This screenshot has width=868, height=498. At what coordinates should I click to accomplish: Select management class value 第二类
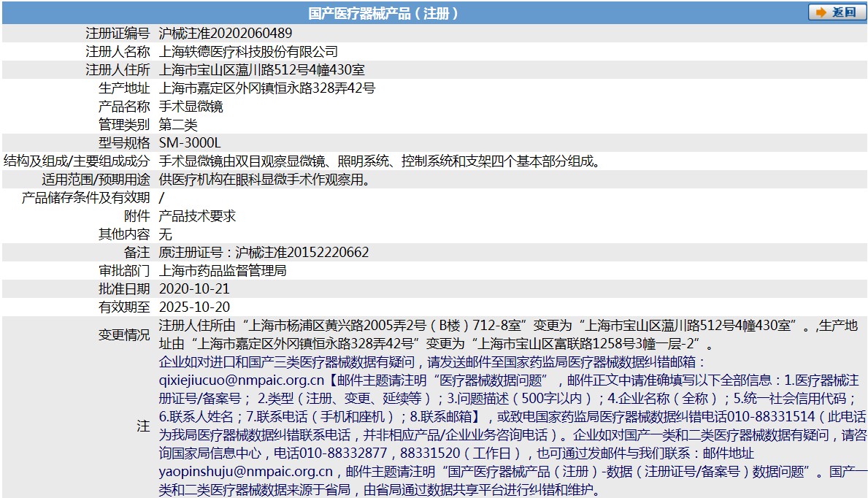(x=178, y=125)
